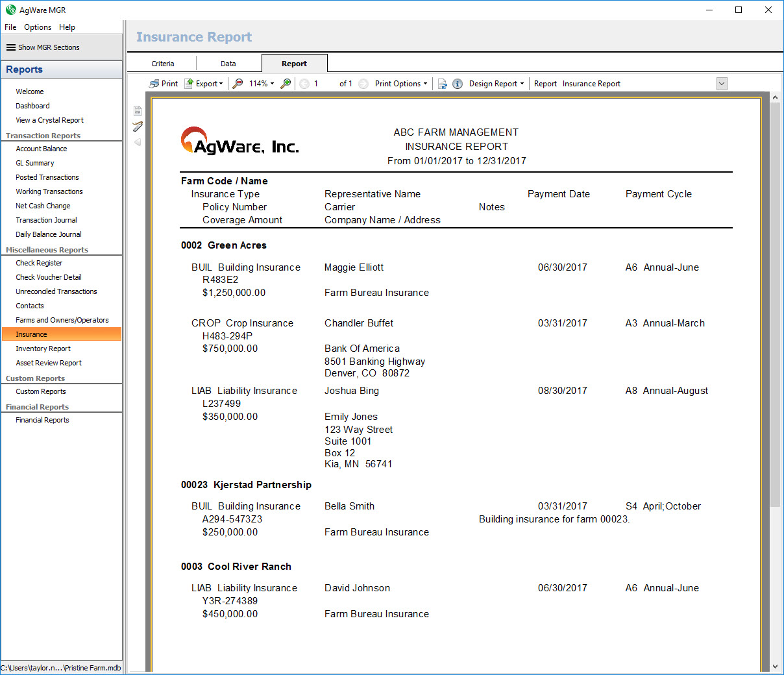
Task: Toggle Show MGR Sections hamburger button
Action: coord(11,47)
